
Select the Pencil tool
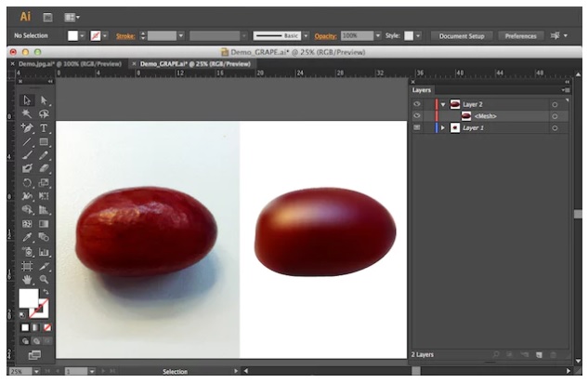(x=44, y=155)
